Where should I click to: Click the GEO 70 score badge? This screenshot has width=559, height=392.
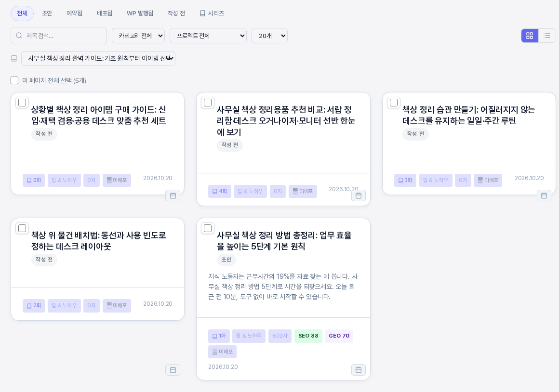339,336
